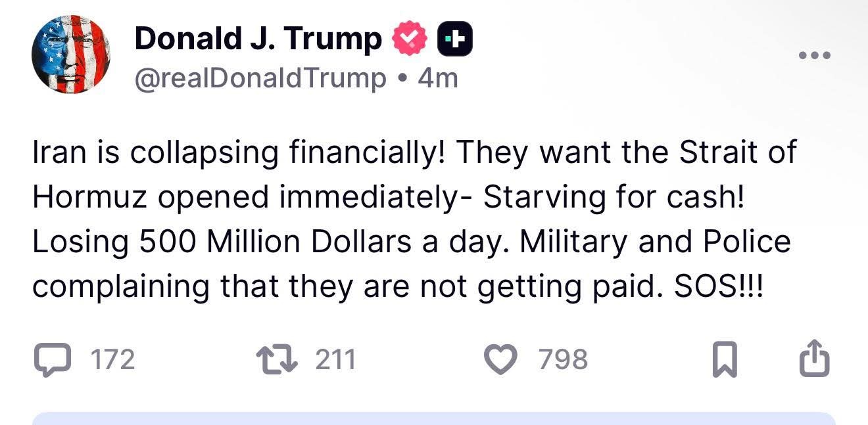
Task: Bookmark this post
Action: (723, 361)
